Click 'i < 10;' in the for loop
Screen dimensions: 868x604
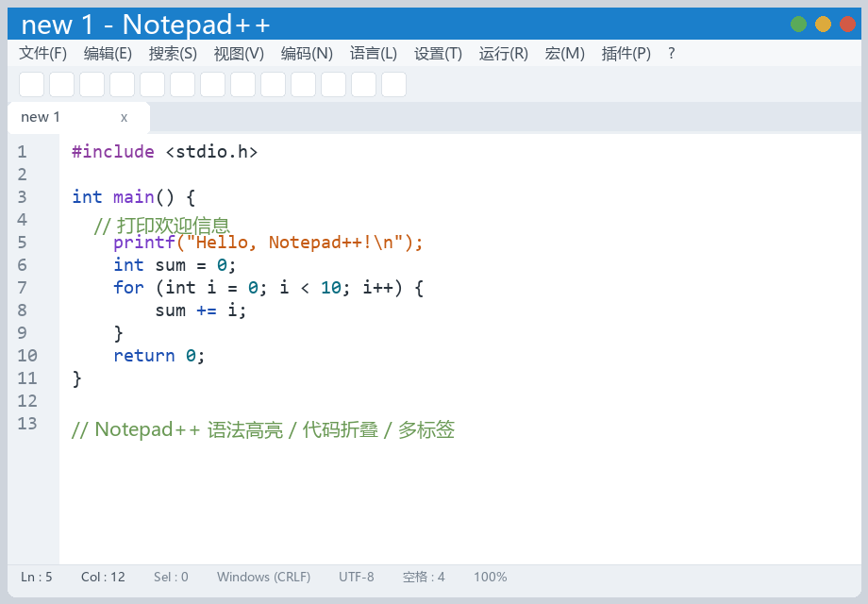314,288
